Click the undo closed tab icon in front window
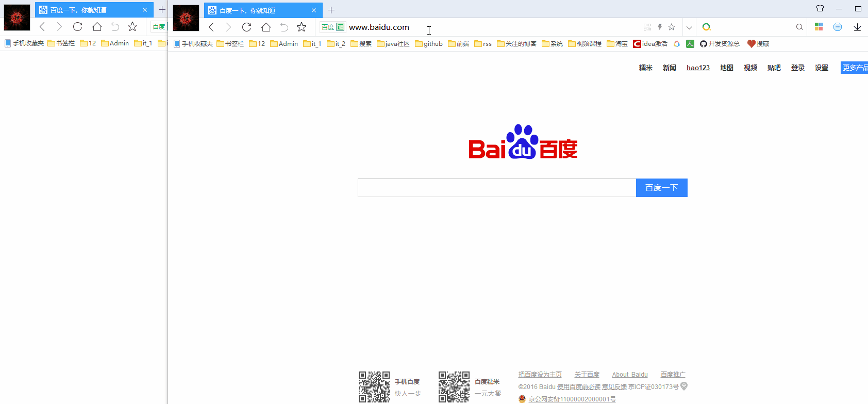Image resolution: width=868 pixels, height=404 pixels. coord(284,27)
